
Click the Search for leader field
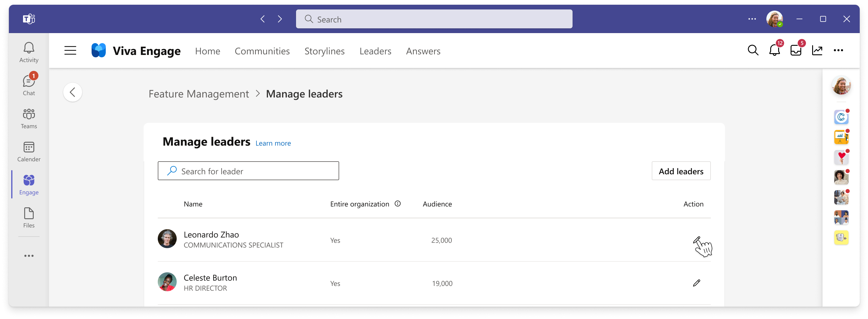click(248, 171)
